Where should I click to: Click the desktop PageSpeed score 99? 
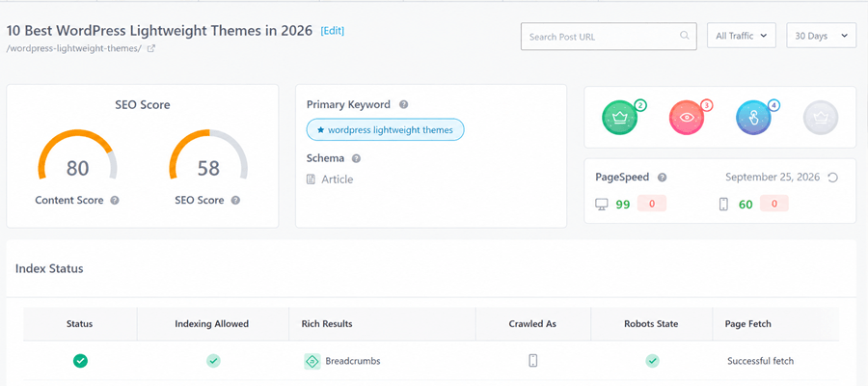point(623,205)
